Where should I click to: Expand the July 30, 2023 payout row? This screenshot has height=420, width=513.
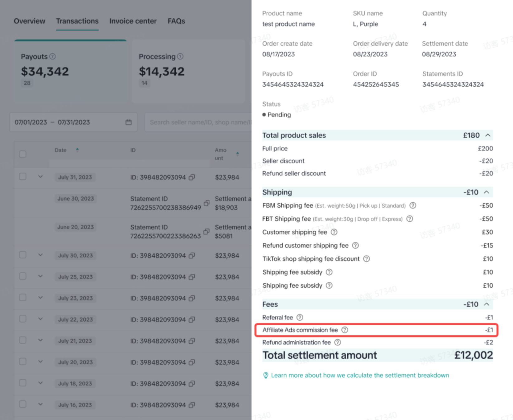[x=40, y=255]
